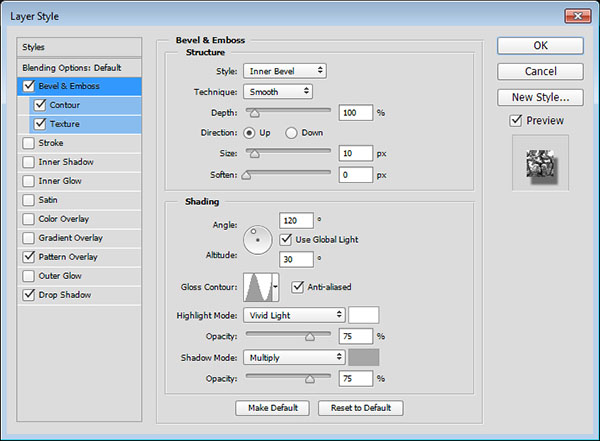Set Direction to Down
Screen dimensions: 600x441
(292, 132)
